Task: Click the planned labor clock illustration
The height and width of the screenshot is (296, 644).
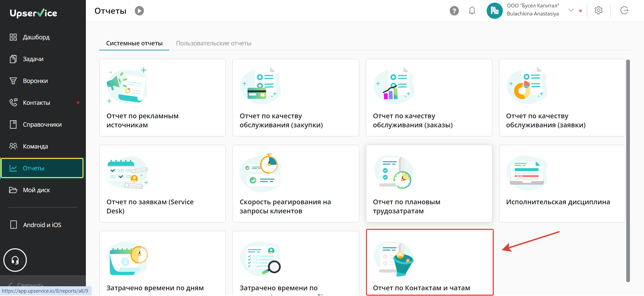Action: point(394,173)
